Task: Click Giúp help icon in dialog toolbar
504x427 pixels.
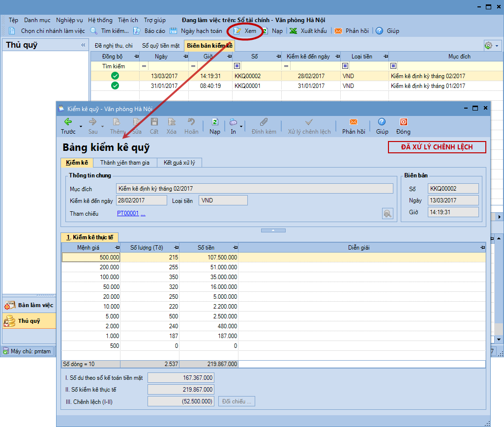Action: [382, 122]
